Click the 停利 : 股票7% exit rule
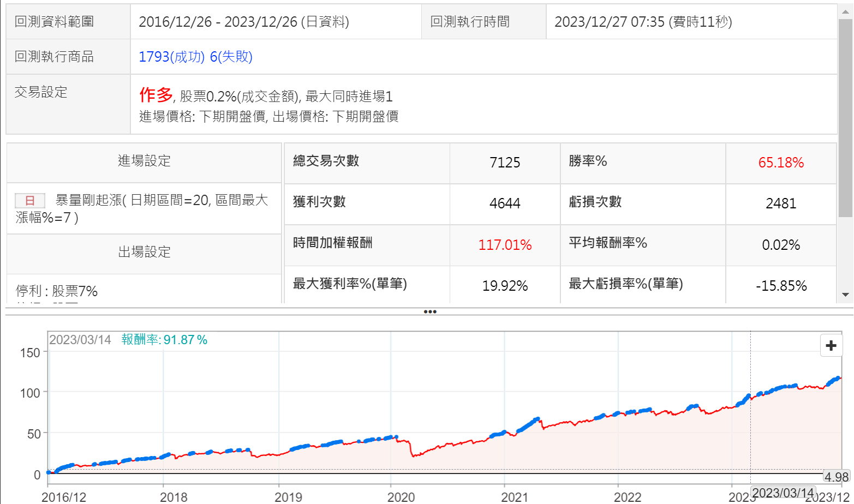 (57, 291)
